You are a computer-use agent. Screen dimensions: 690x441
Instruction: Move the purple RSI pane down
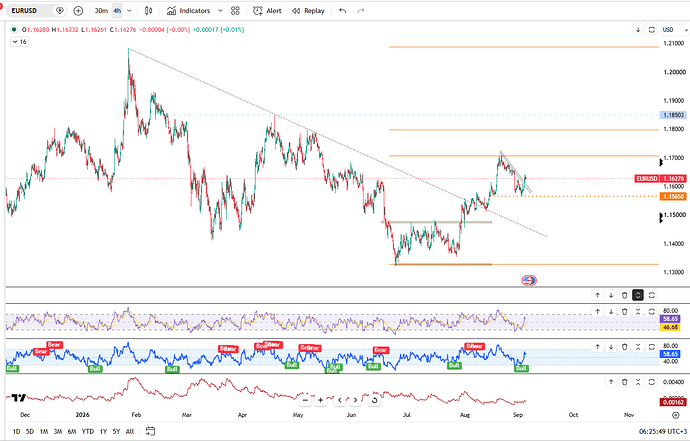pyautogui.click(x=611, y=311)
